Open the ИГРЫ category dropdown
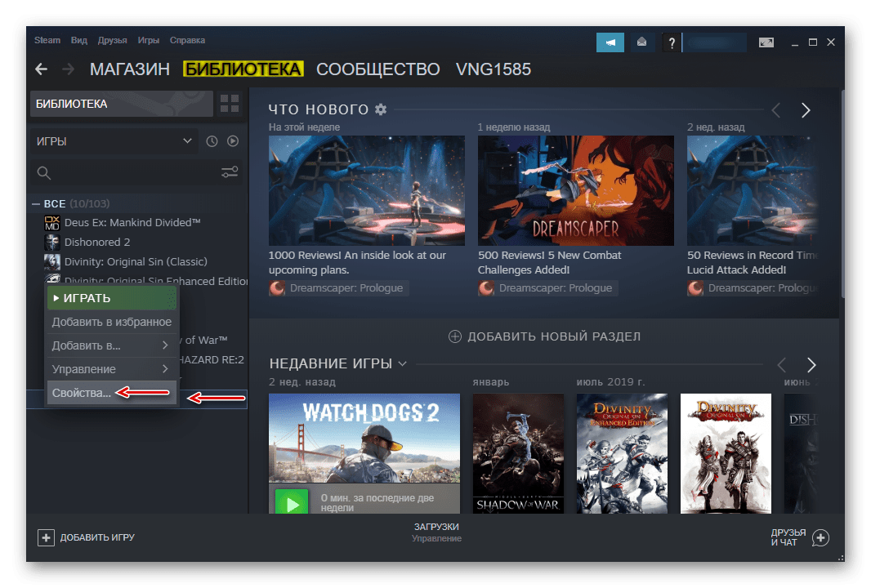871x588 pixels. [114, 141]
